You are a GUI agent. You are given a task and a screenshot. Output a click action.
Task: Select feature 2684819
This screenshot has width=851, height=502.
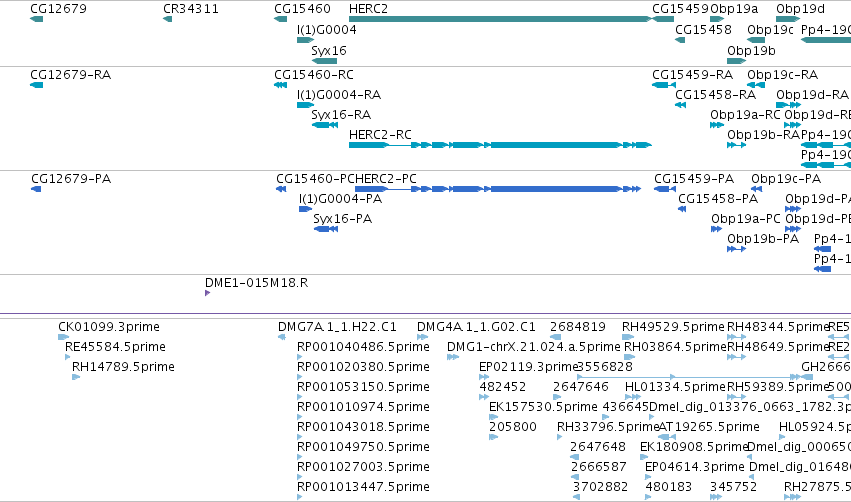[x=577, y=327]
